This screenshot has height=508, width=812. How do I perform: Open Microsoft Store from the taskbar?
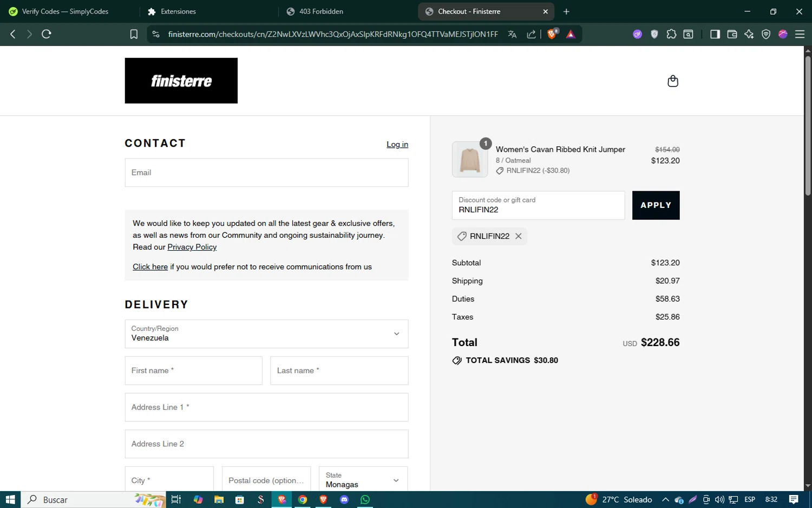239,499
